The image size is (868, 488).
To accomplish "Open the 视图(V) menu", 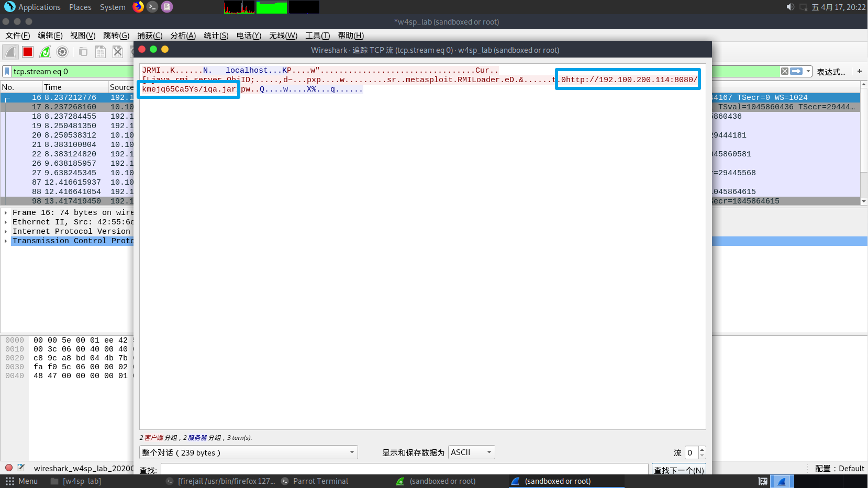I will [83, 35].
